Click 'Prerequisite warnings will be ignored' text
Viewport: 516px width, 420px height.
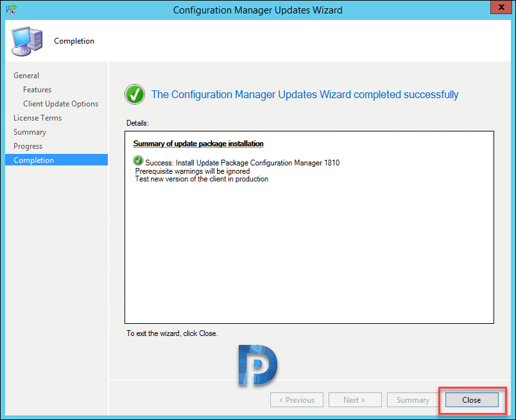[193, 171]
